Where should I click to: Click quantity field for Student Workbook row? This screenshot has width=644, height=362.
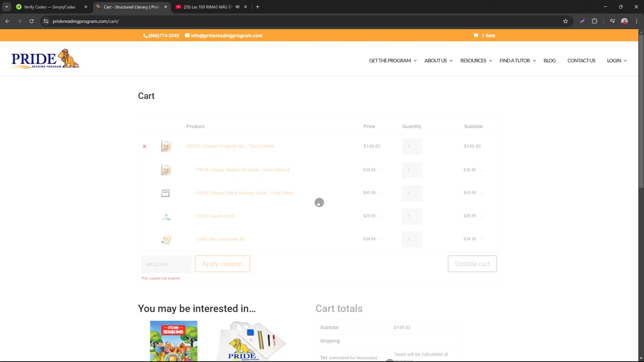click(412, 170)
